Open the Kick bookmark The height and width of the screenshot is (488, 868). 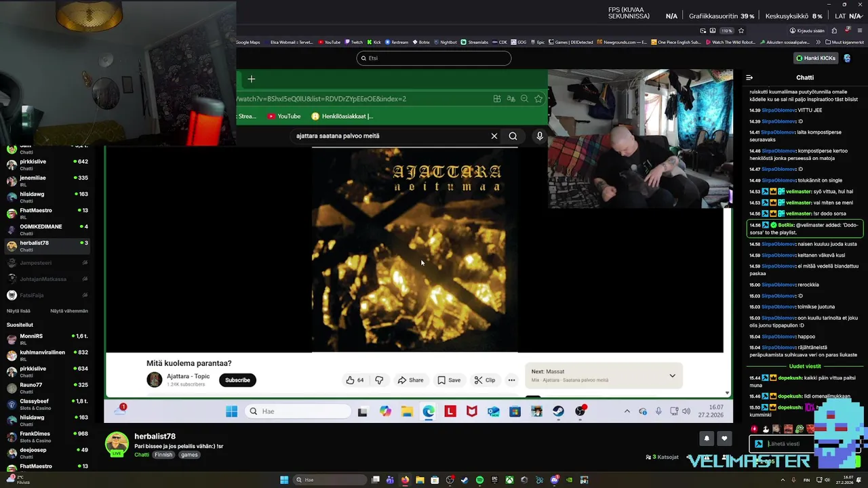tap(374, 42)
